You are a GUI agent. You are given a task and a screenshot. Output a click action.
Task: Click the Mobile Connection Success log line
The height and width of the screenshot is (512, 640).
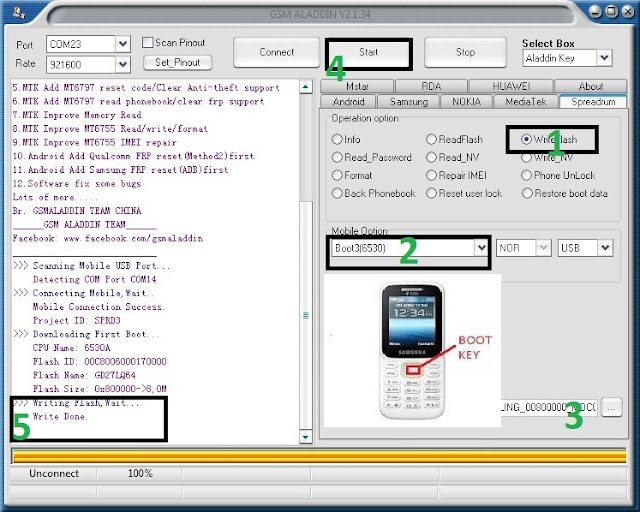tap(98, 307)
